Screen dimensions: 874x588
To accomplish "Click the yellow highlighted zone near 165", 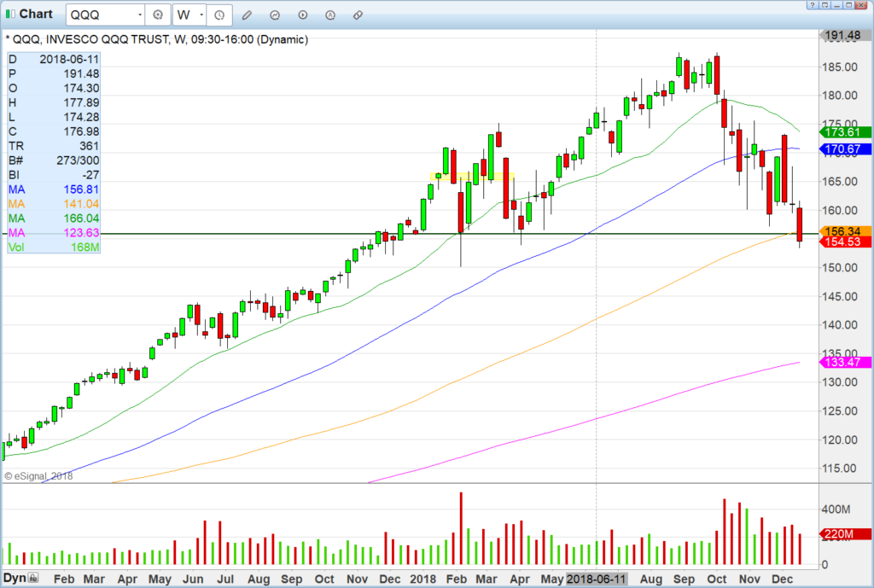I will [472, 177].
